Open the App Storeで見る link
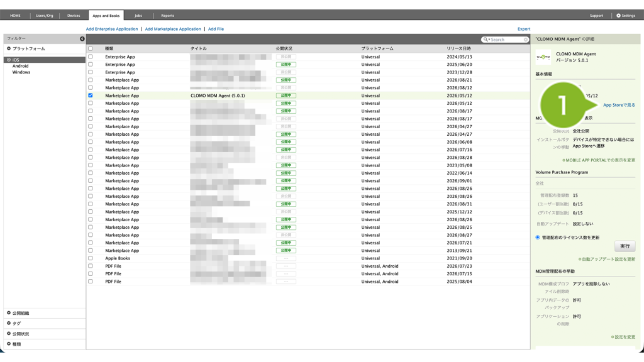The width and height of the screenshot is (644, 362). coord(619,105)
